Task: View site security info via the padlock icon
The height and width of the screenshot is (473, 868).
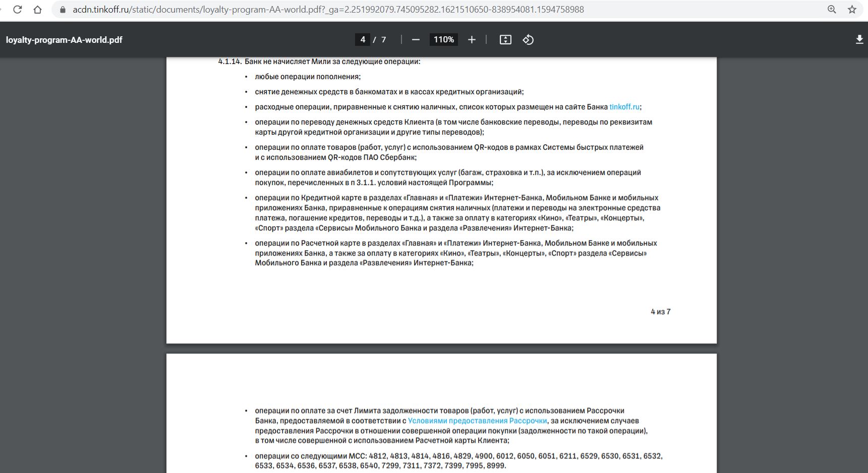Action: (63, 10)
